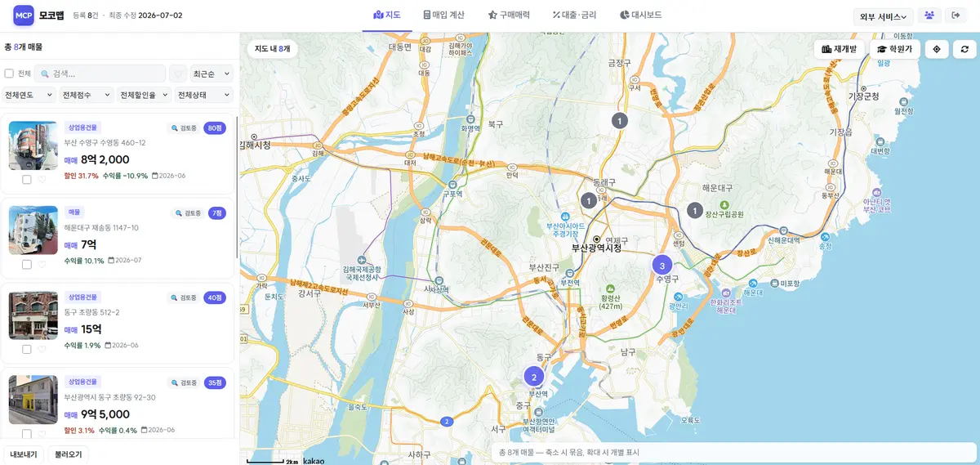Click the 재개발 map overlay button
Viewport: 980px width, 465px height.
(x=840, y=49)
